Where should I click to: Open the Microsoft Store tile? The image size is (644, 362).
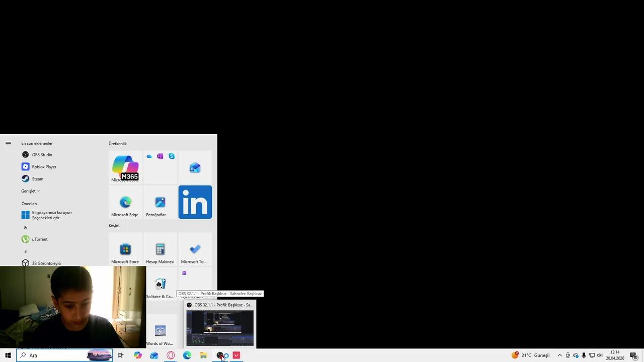point(125,249)
